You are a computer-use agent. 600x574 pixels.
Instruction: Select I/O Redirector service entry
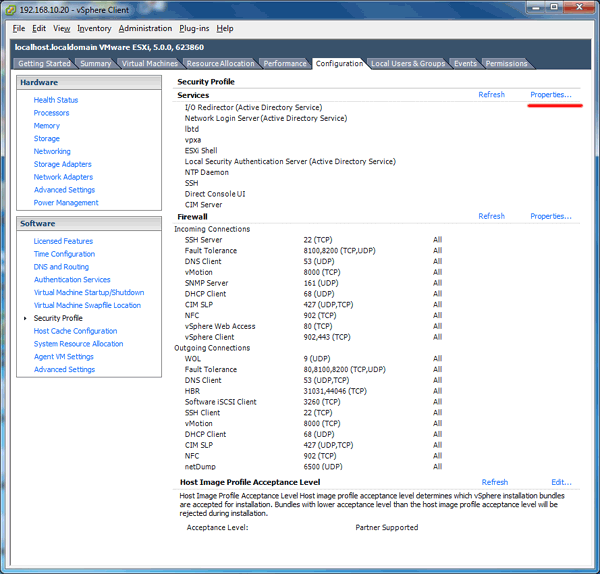tap(253, 107)
